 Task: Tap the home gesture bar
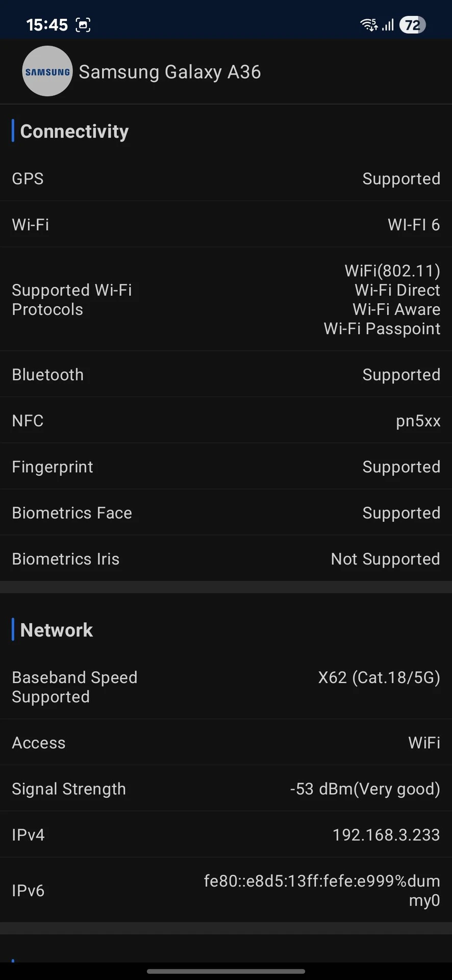(226, 971)
